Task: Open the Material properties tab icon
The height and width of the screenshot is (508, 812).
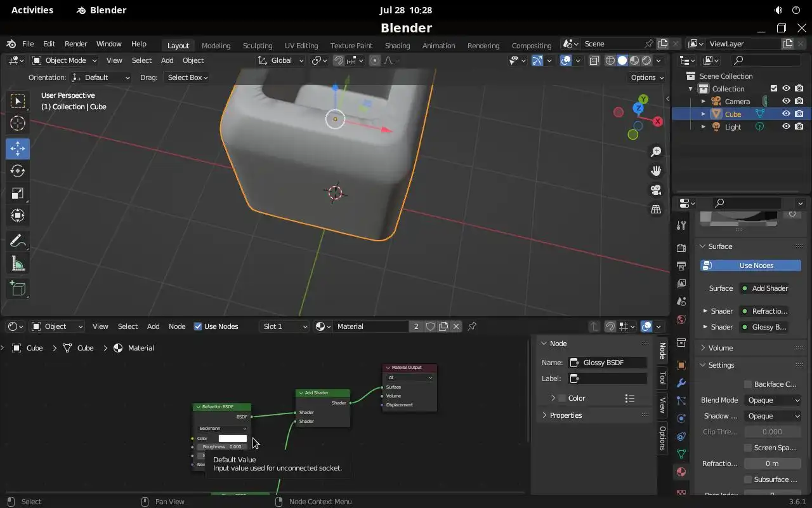Action: tap(681, 472)
